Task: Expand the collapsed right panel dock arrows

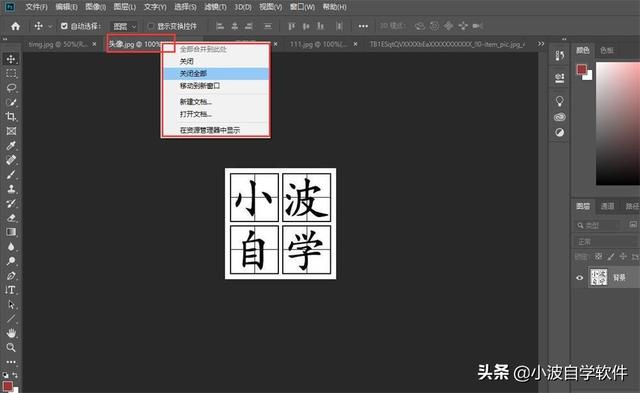Action: click(564, 39)
